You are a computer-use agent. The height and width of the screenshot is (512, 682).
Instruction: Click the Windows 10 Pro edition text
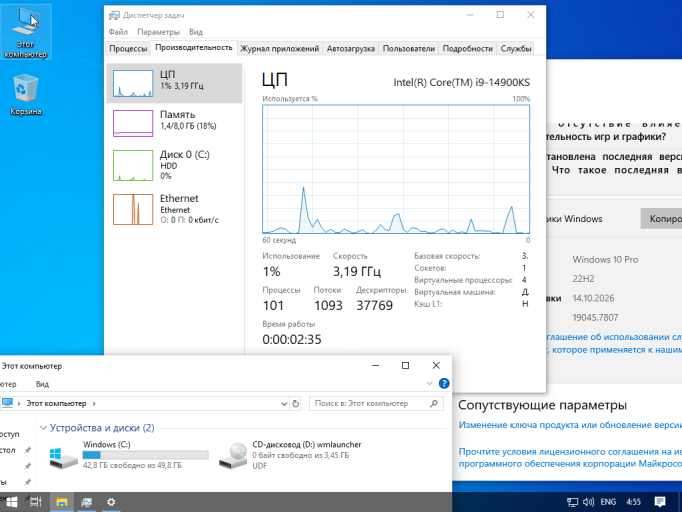[605, 260]
